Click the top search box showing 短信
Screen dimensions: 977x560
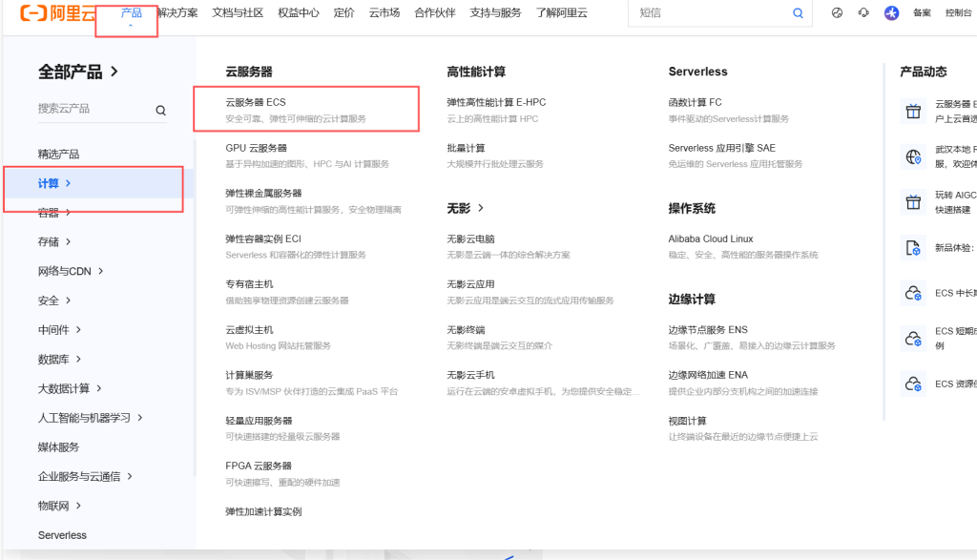point(711,13)
